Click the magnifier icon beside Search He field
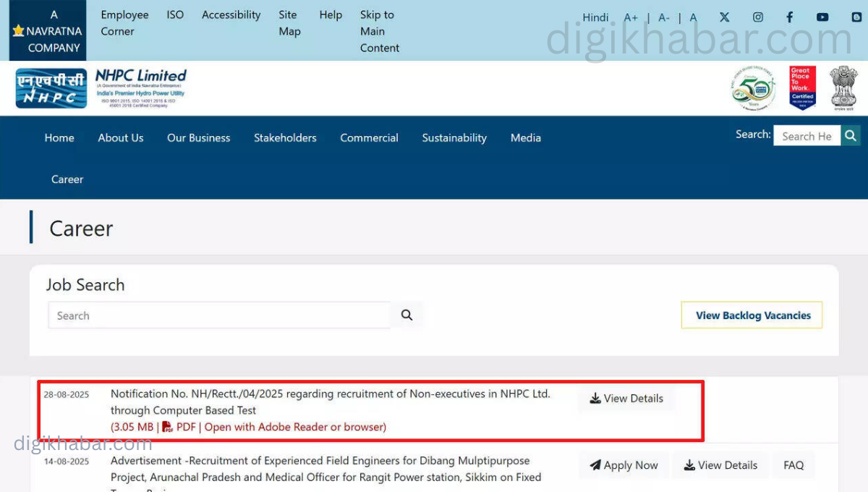 (851, 135)
